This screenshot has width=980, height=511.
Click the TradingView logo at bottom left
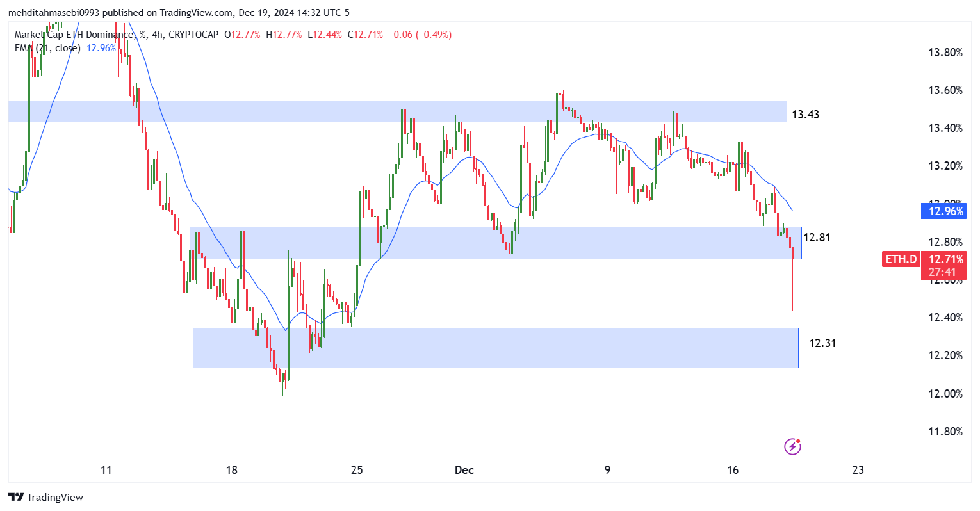point(46,497)
